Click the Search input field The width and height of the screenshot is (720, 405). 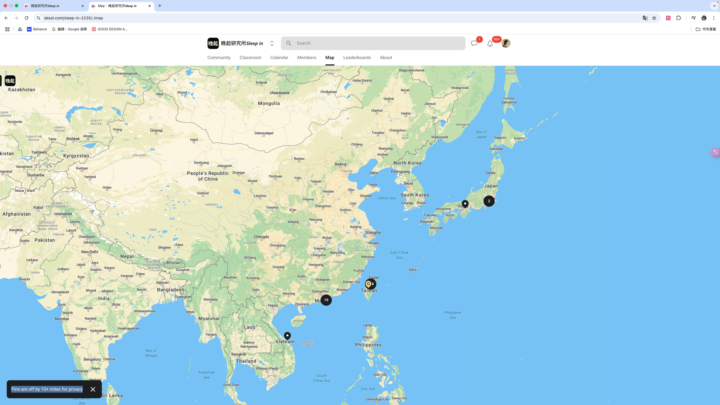coord(373,43)
